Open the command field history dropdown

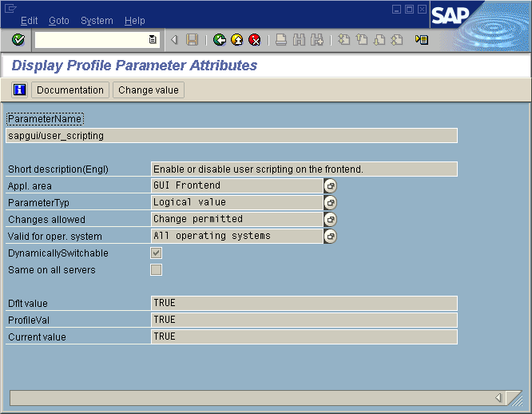153,40
